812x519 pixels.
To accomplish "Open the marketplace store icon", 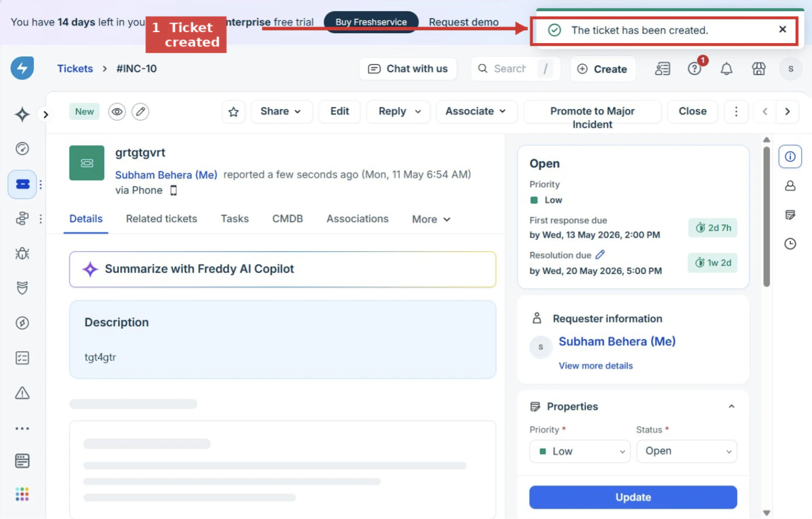I will tap(759, 68).
